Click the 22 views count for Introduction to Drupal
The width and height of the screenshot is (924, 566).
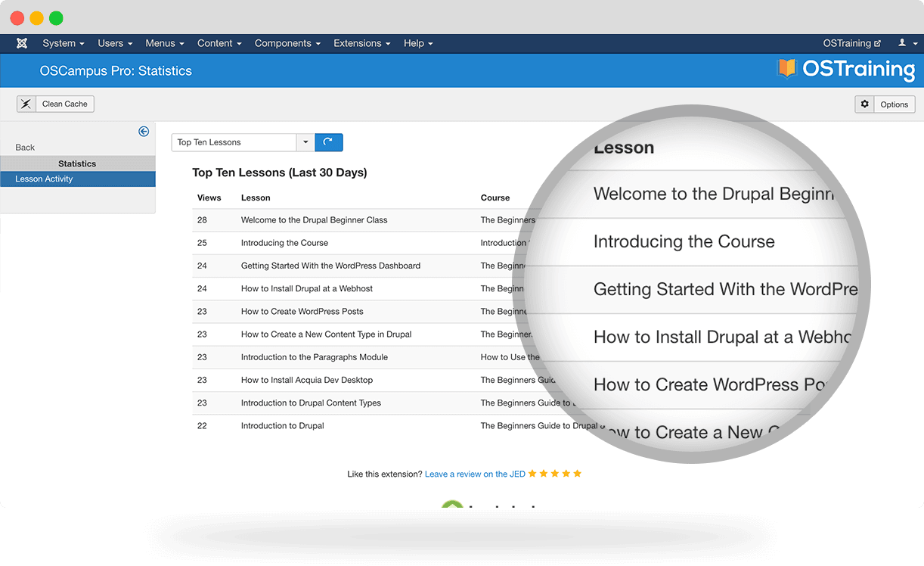202,426
